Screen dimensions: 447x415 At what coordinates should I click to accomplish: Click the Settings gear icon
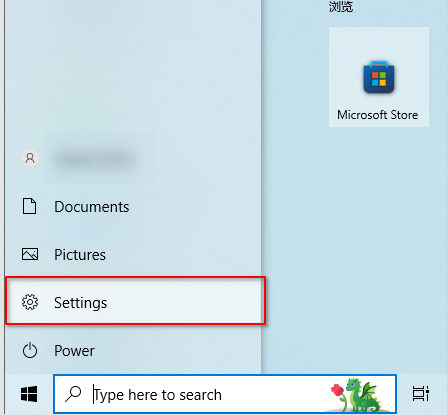click(x=30, y=302)
